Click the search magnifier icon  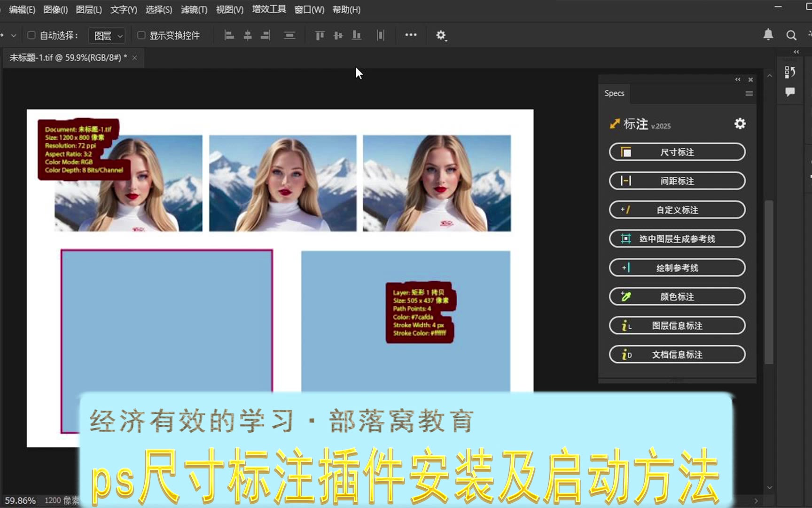click(x=791, y=35)
